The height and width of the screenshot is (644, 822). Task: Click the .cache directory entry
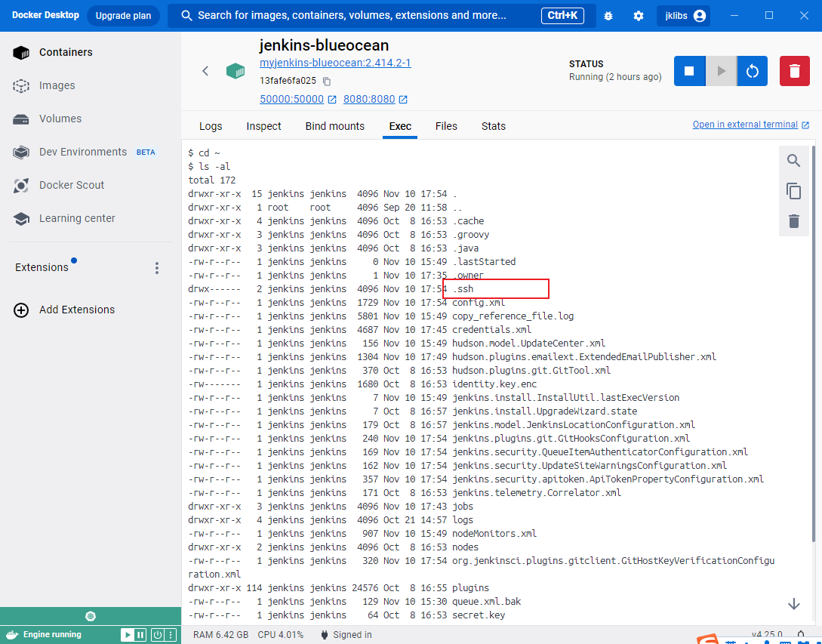click(468, 220)
